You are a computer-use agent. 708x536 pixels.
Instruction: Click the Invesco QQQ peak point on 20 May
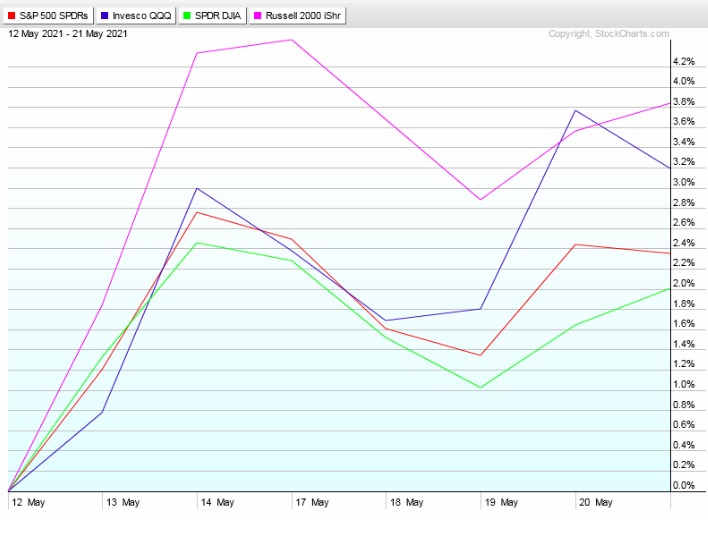[x=575, y=110]
